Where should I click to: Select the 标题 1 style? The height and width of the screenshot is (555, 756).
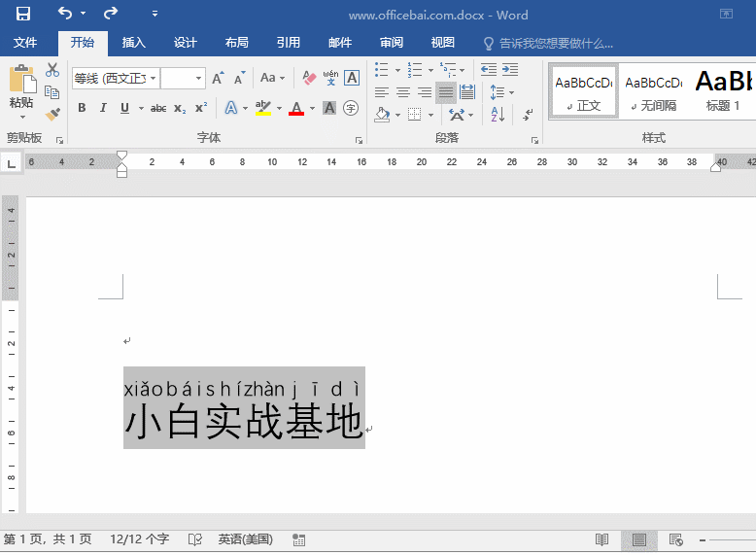(723, 91)
